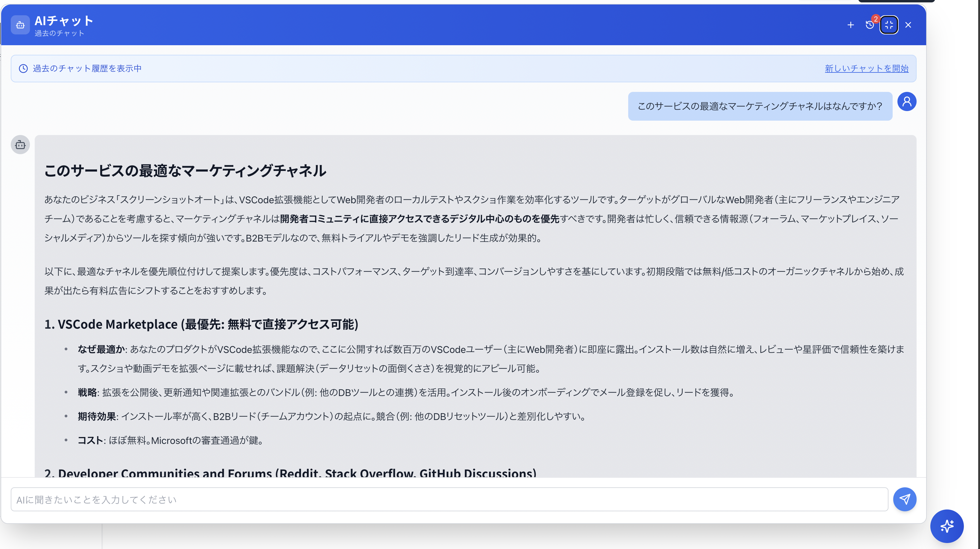Click the AIチャット header title
The height and width of the screenshot is (549, 980).
(64, 21)
